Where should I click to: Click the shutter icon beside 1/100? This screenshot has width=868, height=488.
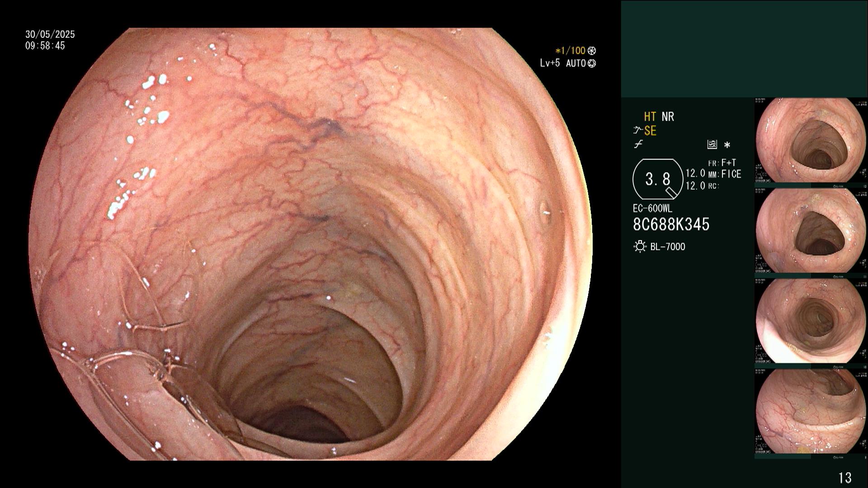point(591,51)
